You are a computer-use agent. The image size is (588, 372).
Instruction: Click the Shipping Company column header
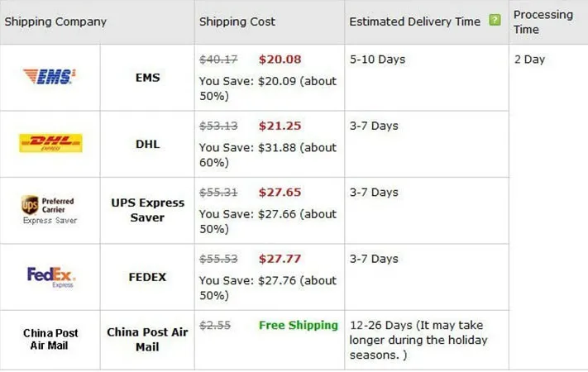click(55, 21)
